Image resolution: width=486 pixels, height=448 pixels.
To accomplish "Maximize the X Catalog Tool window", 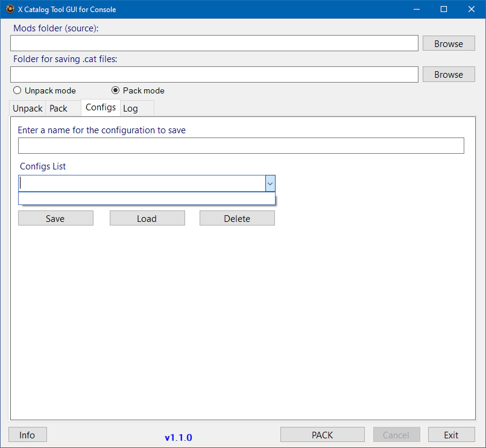I will (444, 9).
